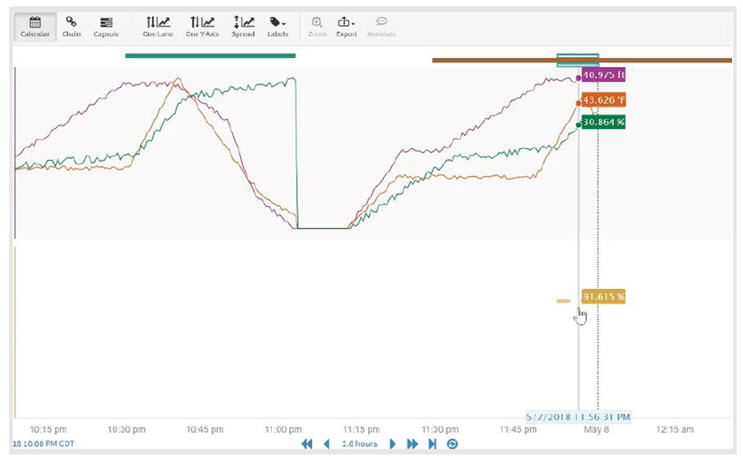This screenshot has width=743, height=458.
Task: Jump forward with double-right arrows
Action: click(412, 443)
